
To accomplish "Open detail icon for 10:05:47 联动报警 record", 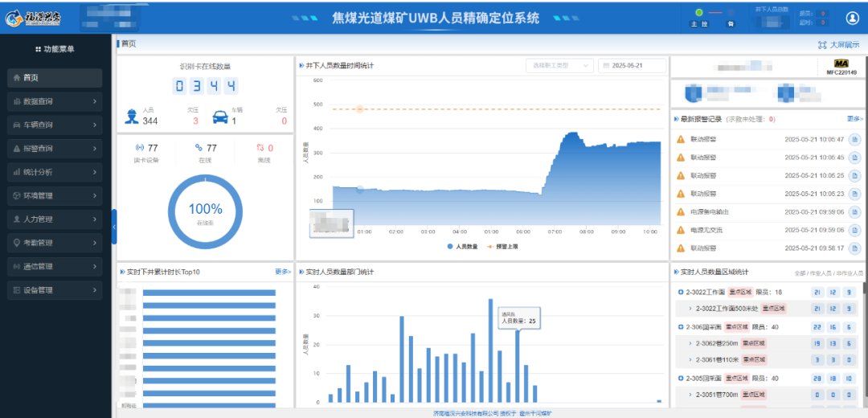I will click(854, 139).
